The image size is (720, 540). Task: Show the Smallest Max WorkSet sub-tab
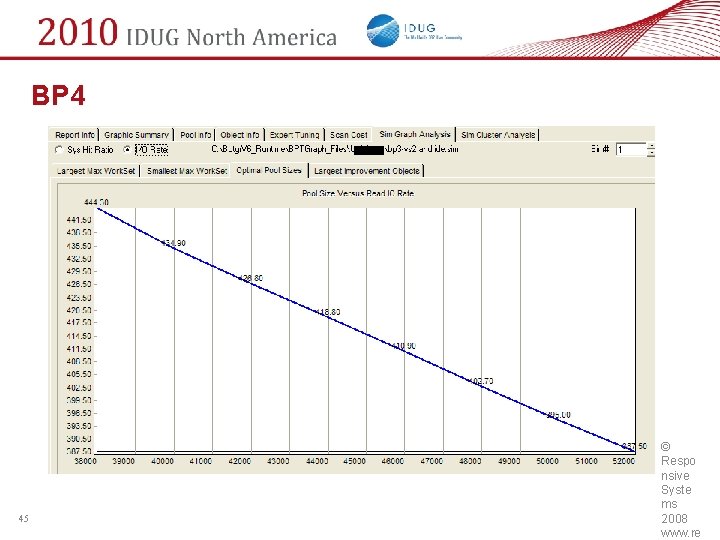[186, 171]
